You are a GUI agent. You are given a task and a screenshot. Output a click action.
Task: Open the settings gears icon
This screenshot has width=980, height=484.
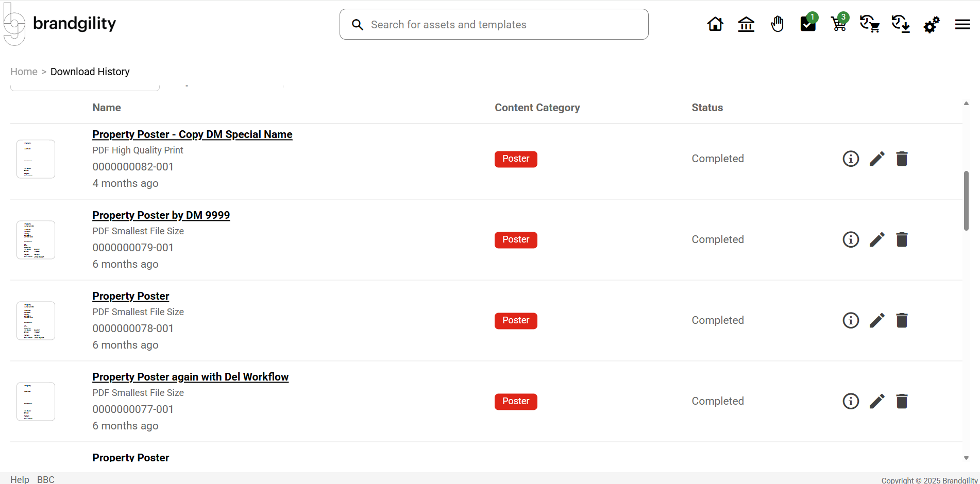(x=931, y=24)
